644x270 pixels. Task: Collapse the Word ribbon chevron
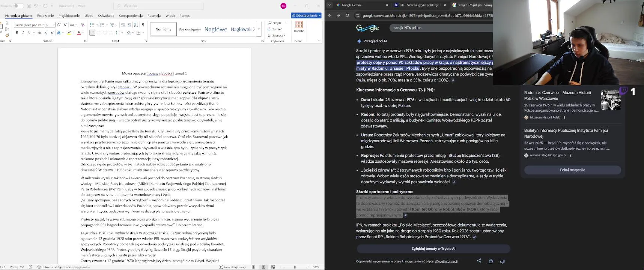(319, 40)
